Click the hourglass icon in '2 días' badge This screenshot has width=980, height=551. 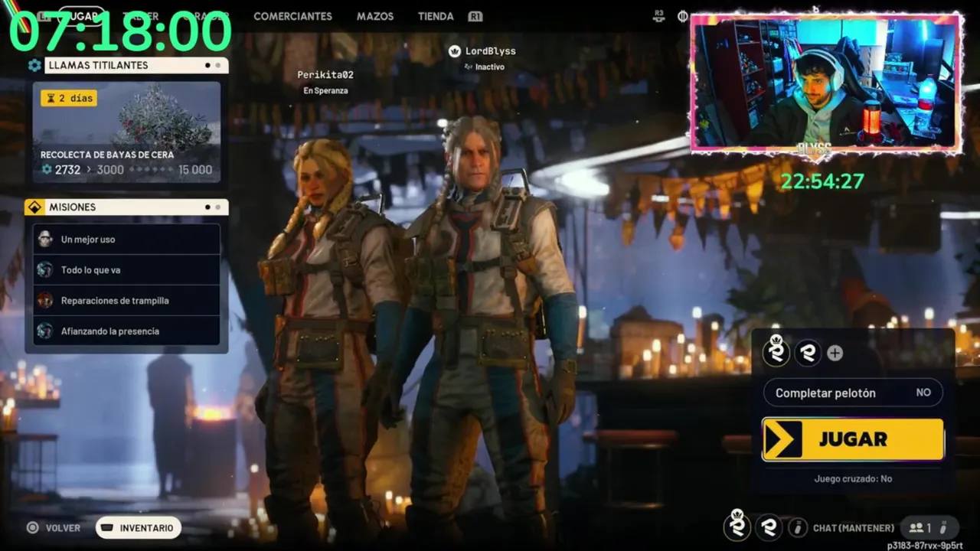tap(51, 98)
